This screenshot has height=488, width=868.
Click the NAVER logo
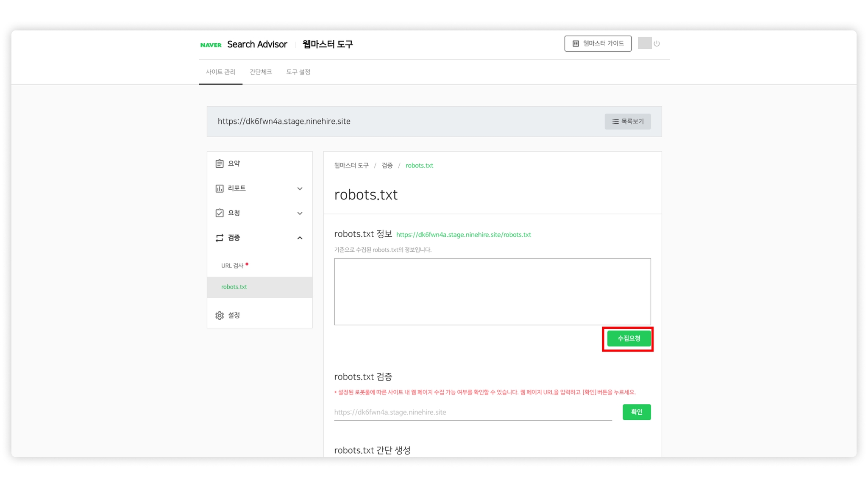211,45
